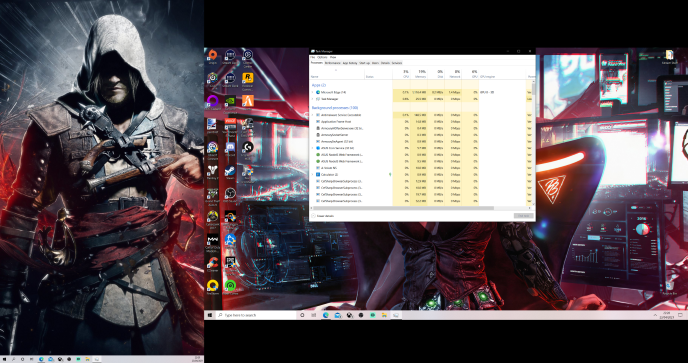Switch to the Start-up tab
This screenshot has width=688, height=363.
365,63
